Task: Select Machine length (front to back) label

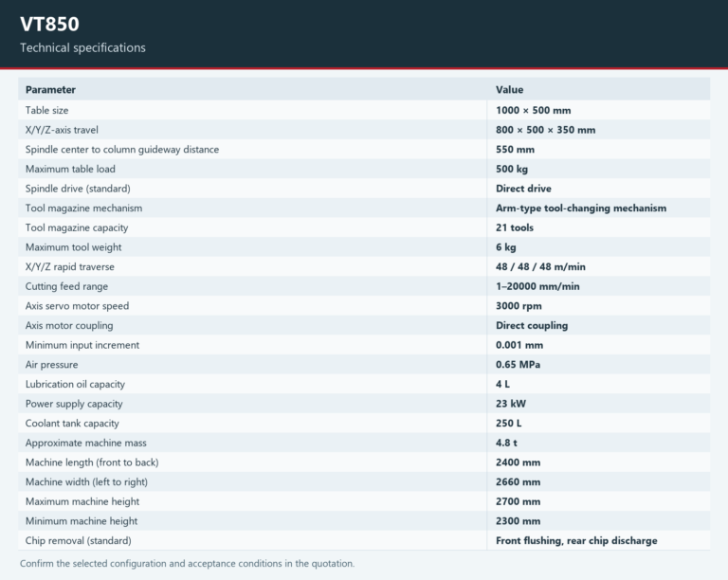Action: click(92, 462)
